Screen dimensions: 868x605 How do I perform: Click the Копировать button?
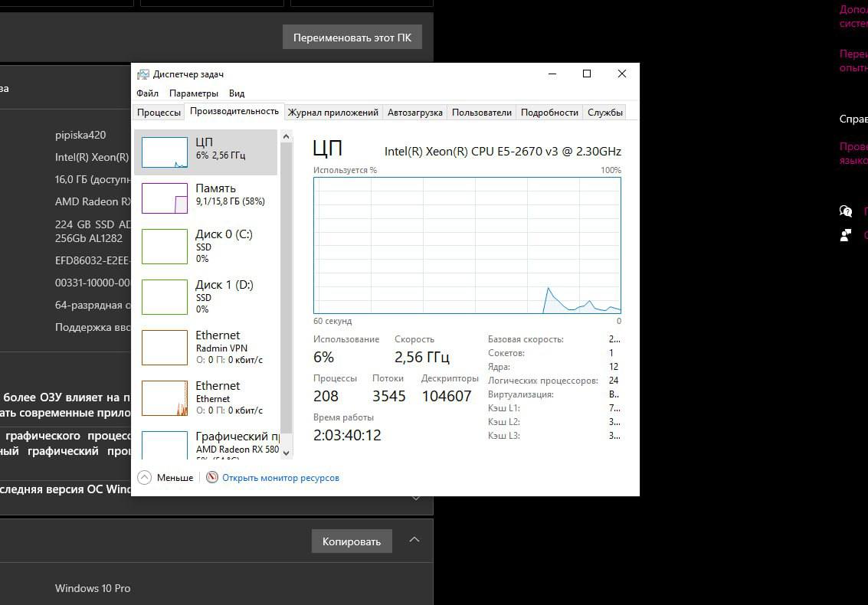(352, 541)
